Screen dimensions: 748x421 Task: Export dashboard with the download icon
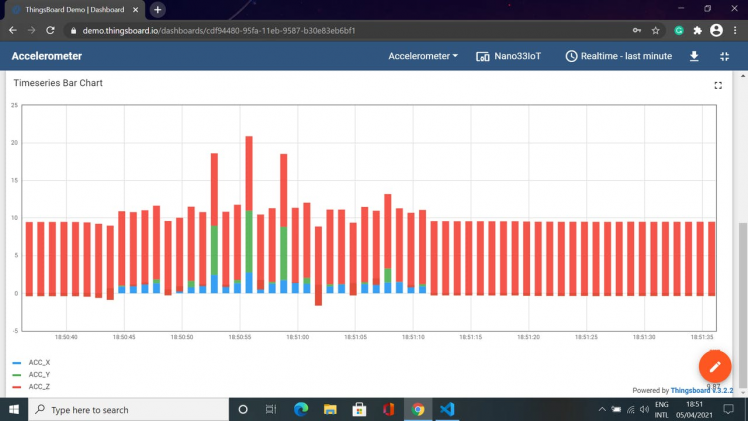point(694,56)
